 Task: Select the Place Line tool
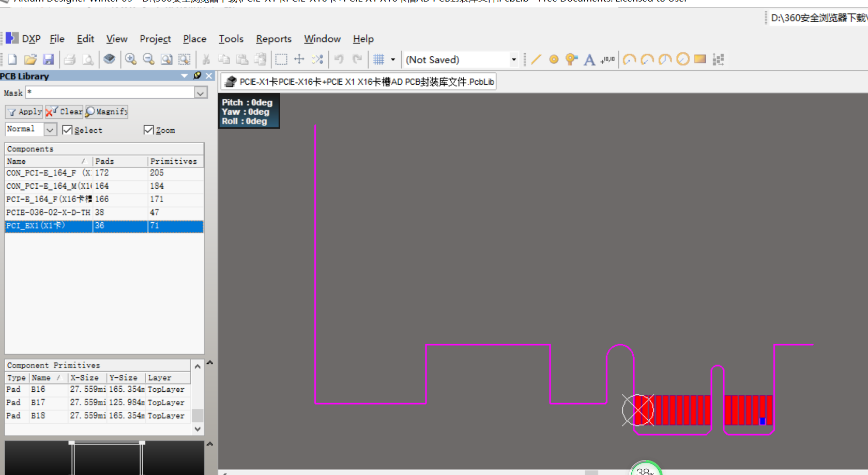(535, 59)
